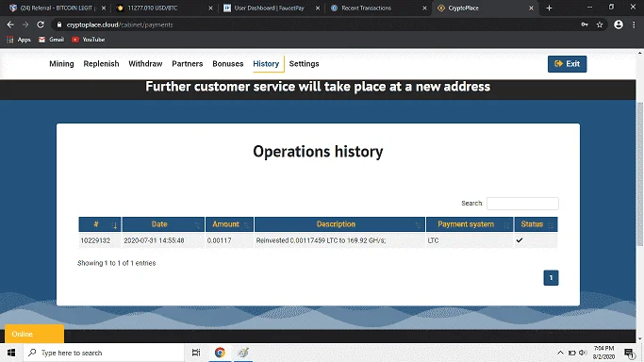Sort table by # column
The height and width of the screenshot is (362, 644).
point(100,224)
